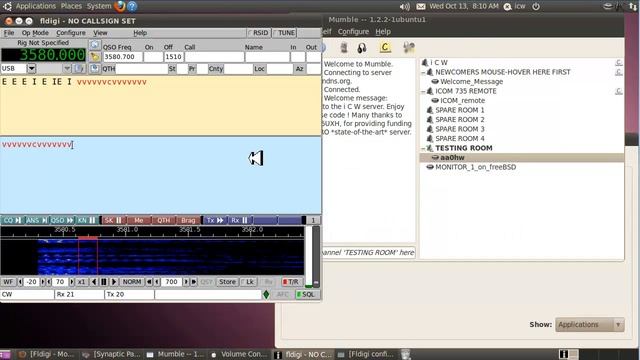Toggle the WF waterfall mode button

click(x=8, y=282)
